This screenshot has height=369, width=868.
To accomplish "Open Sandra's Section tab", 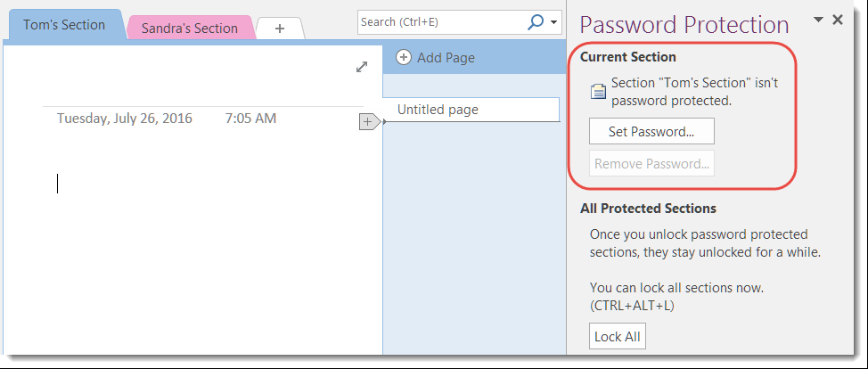I will 189,29.
